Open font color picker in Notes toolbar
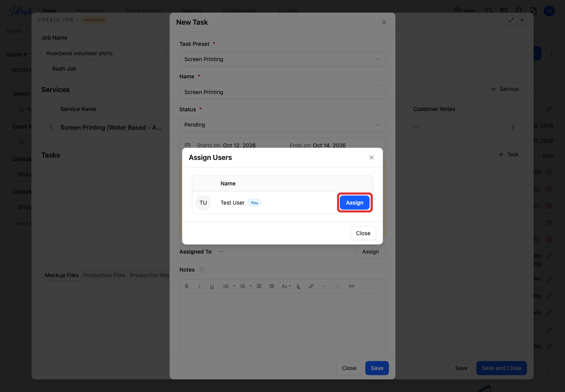The image size is (565, 392). click(298, 286)
